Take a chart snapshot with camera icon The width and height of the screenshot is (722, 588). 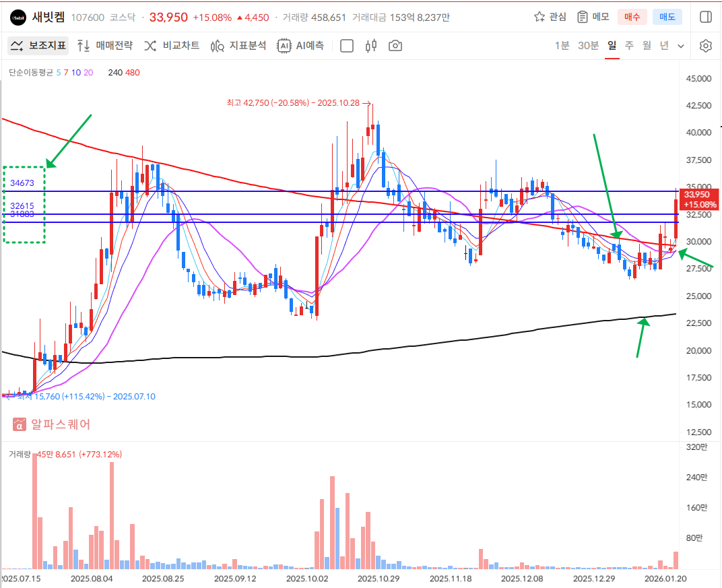395,46
